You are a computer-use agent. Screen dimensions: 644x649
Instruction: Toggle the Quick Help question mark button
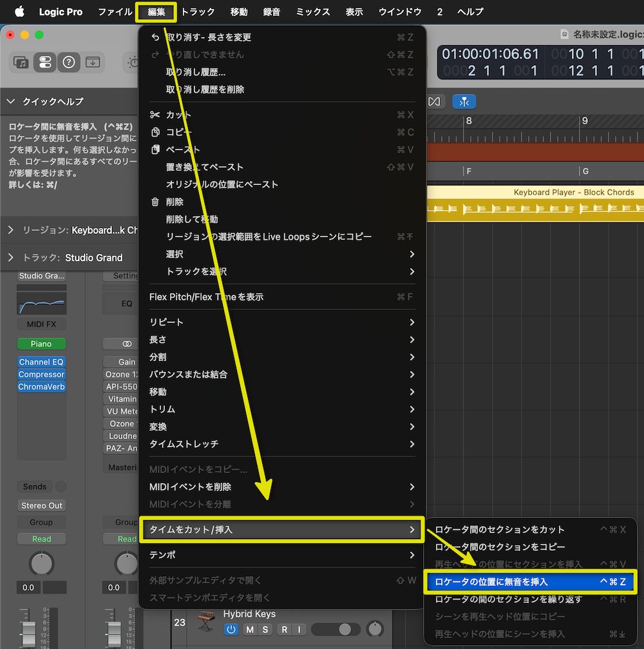tap(69, 63)
